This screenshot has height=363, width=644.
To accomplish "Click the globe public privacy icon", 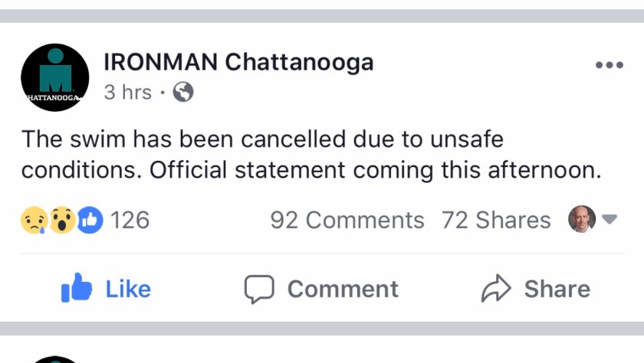I will [183, 93].
